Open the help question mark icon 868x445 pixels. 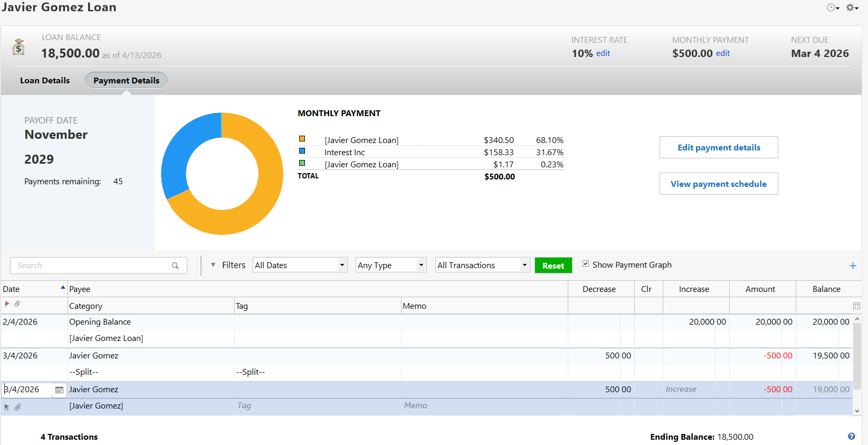pos(851,437)
